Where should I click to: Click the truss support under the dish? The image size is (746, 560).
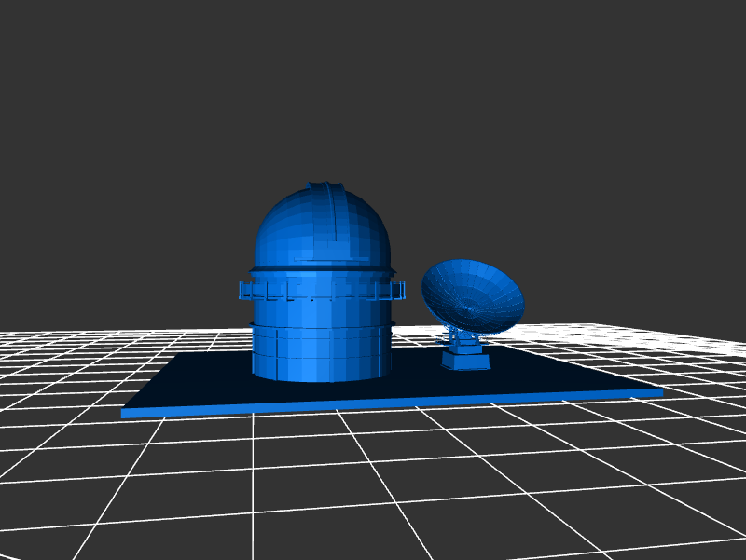coord(463,337)
